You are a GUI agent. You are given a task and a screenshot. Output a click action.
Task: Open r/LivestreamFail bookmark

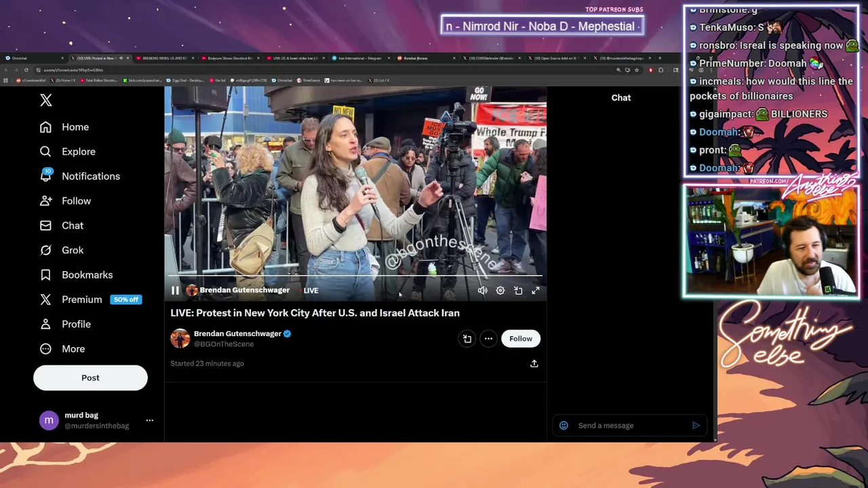click(31, 81)
